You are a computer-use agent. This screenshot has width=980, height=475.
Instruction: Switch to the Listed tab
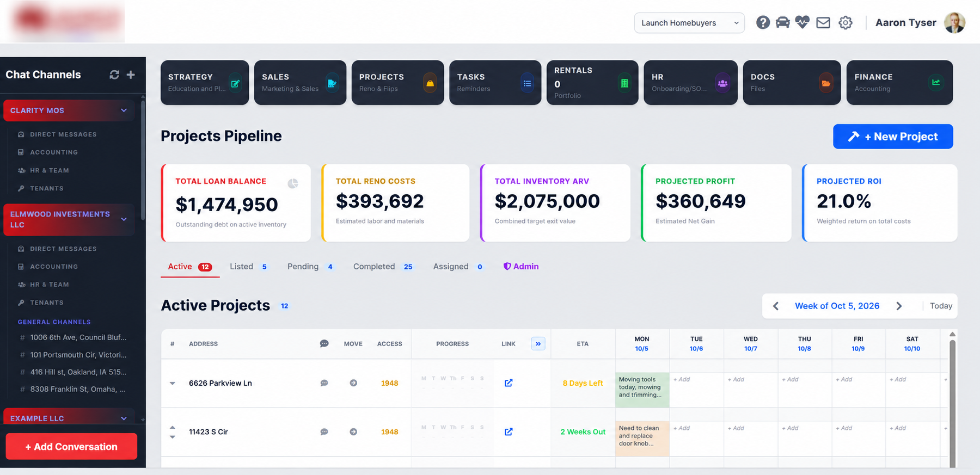pyautogui.click(x=248, y=267)
